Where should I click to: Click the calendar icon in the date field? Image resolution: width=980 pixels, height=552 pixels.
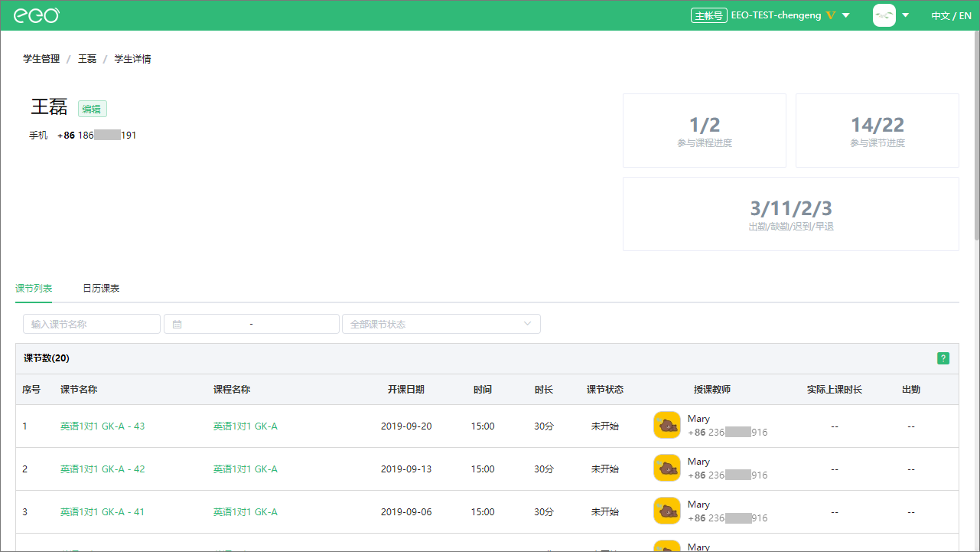point(177,325)
